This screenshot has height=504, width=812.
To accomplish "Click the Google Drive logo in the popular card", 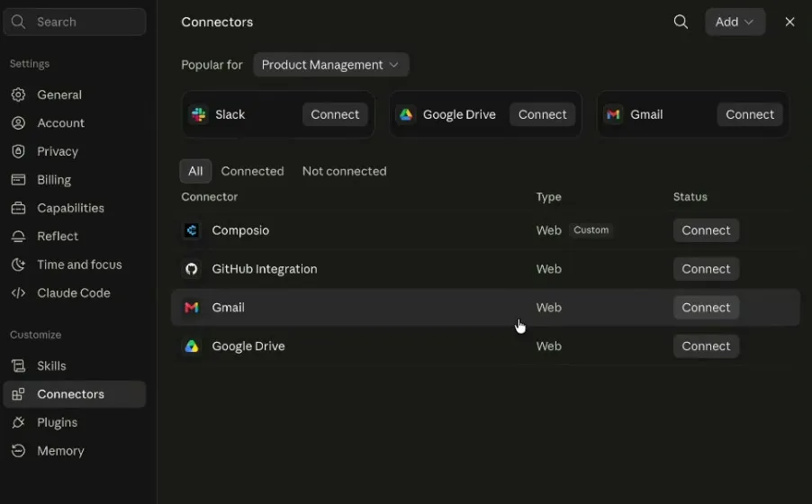I will tap(406, 114).
